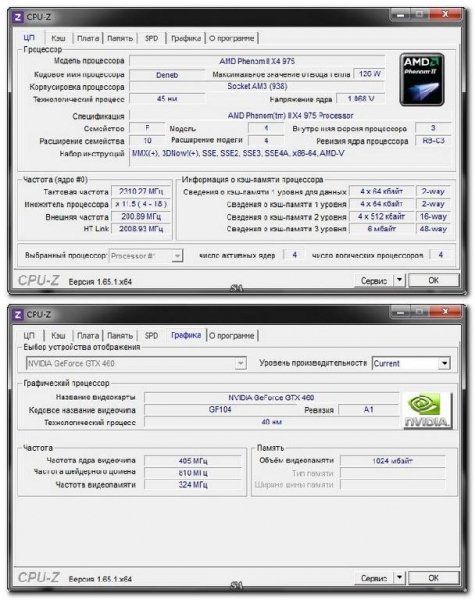Click the NVIDIA GeForce GTX 460 card name field
The height and width of the screenshot is (600, 475).
(271, 398)
